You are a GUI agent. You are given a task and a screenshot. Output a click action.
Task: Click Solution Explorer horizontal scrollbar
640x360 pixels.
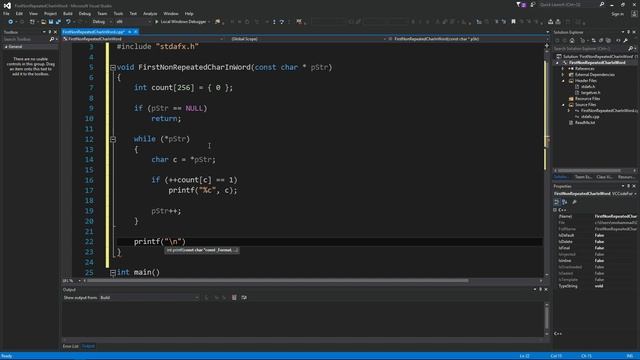589,171
